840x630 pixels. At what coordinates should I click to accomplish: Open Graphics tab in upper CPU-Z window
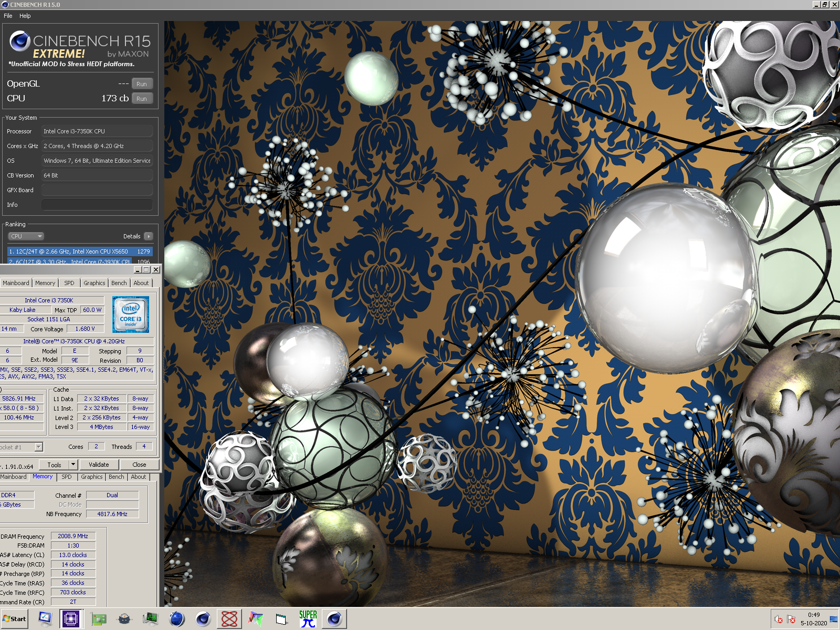coord(94,283)
